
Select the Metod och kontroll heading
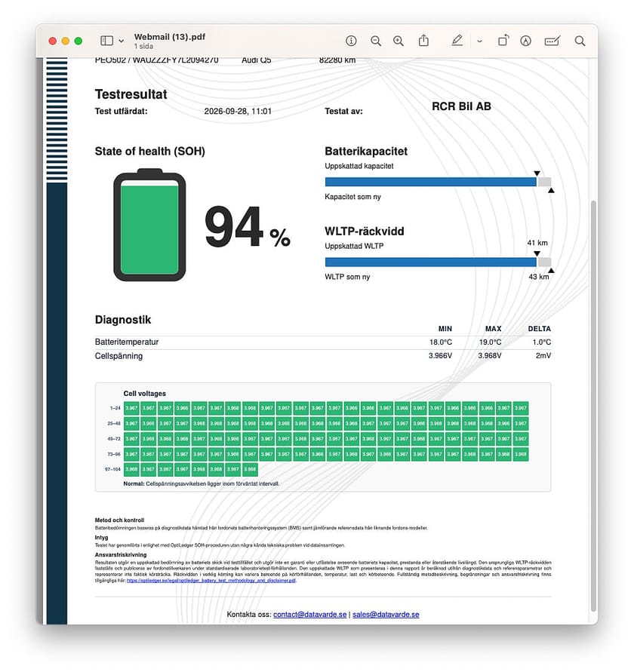pos(119,520)
